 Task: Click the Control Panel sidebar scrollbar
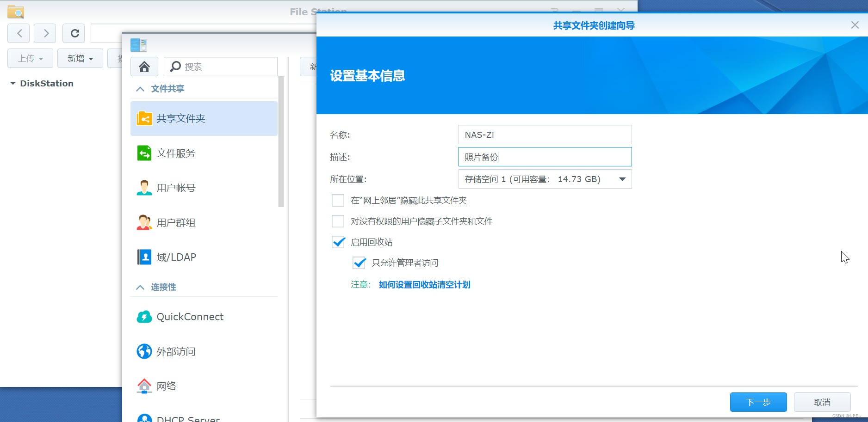[x=281, y=142]
